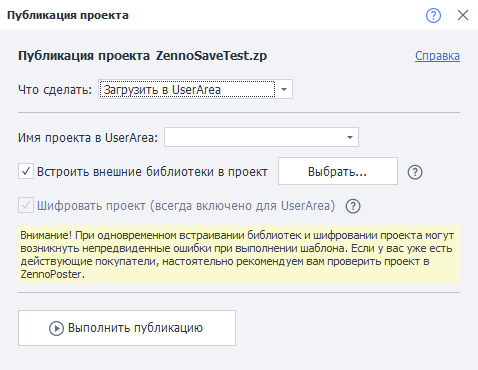Expand the Что сделать dropdown arrow

tap(284, 89)
